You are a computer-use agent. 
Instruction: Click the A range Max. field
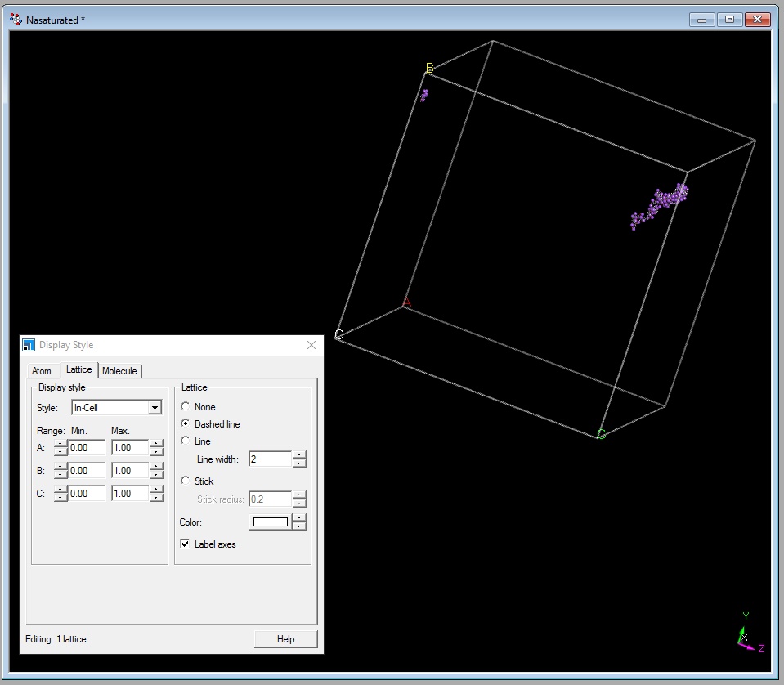(130, 447)
